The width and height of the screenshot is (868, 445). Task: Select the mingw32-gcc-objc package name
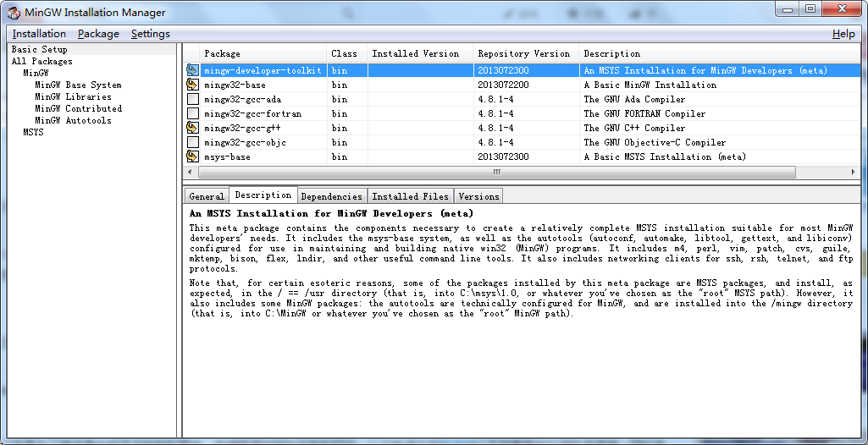coord(246,143)
